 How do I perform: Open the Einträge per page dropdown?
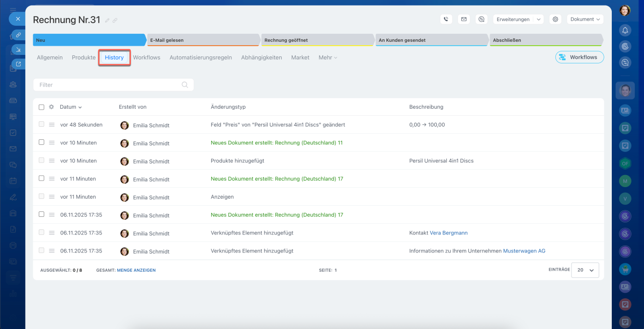(x=585, y=270)
